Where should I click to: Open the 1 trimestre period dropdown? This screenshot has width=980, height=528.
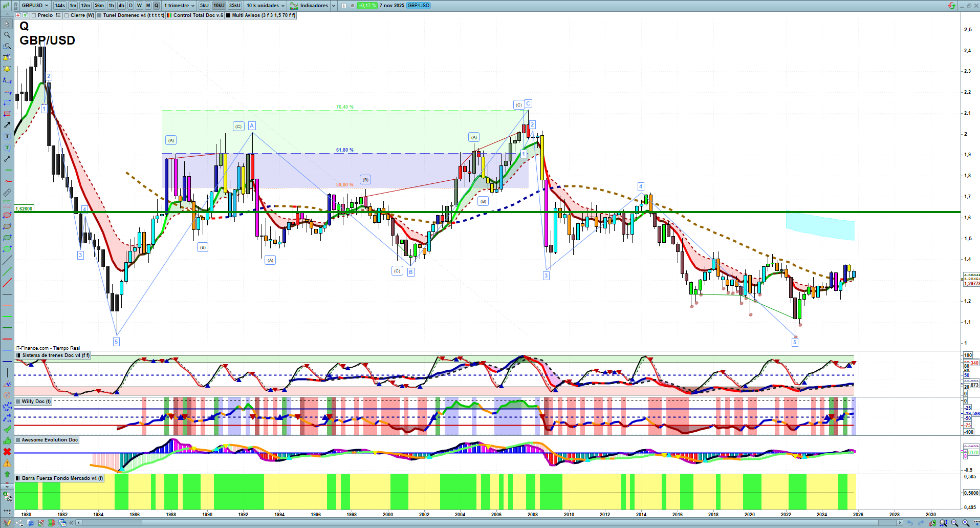[179, 6]
